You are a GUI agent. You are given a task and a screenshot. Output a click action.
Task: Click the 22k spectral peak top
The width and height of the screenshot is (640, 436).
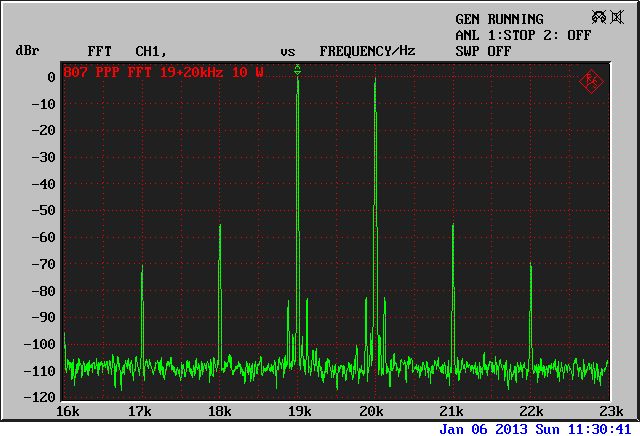pyautogui.click(x=531, y=265)
